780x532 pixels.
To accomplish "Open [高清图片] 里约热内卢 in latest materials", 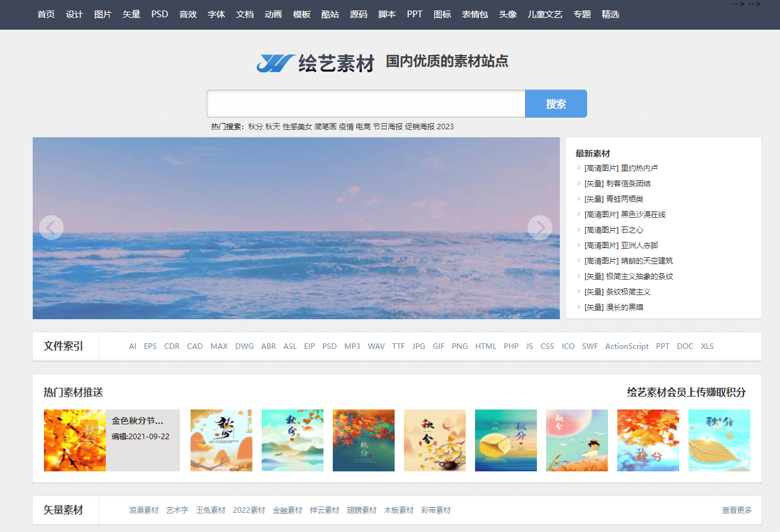I will 620,168.
